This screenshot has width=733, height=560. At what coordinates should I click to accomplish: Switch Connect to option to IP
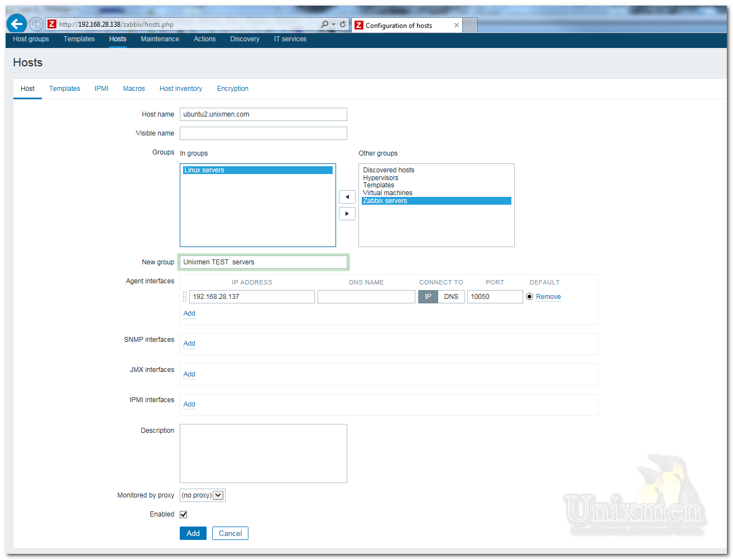(x=428, y=297)
